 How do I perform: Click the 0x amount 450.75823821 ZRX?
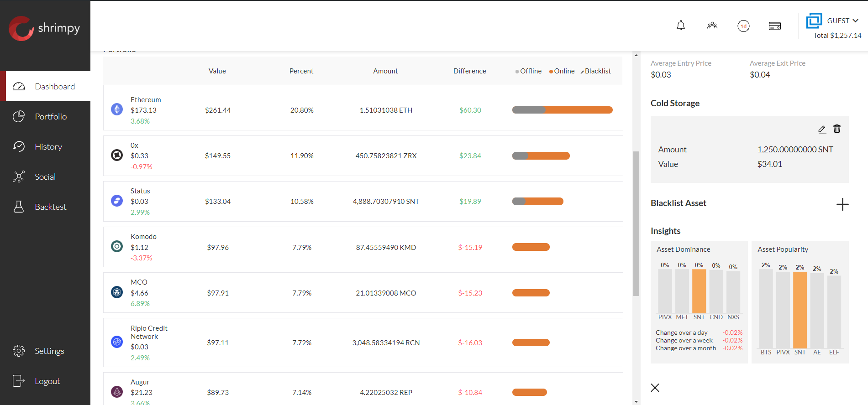click(386, 156)
